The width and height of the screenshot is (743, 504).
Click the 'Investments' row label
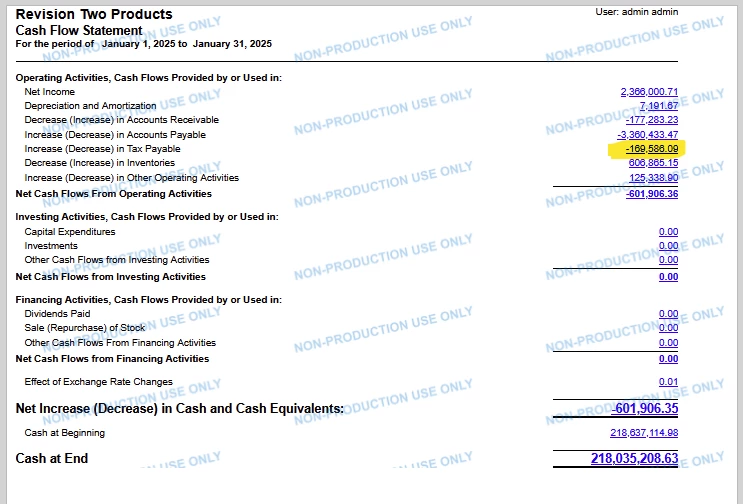pos(51,245)
